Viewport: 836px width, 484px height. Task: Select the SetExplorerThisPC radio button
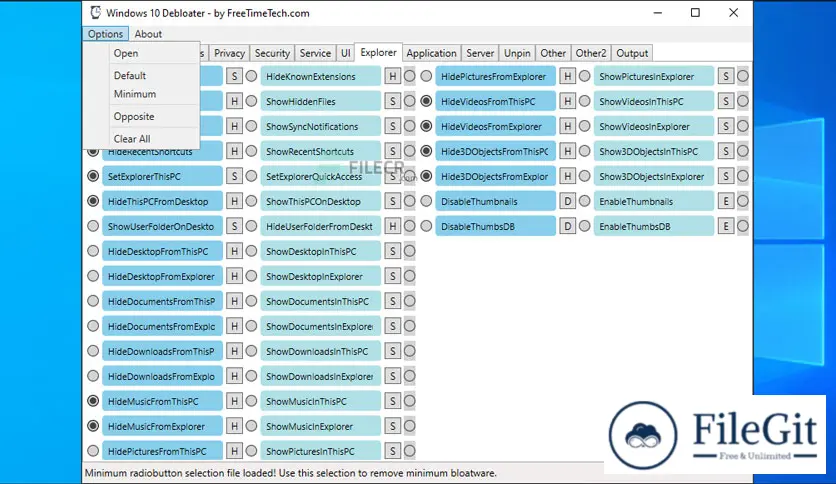tap(93, 176)
